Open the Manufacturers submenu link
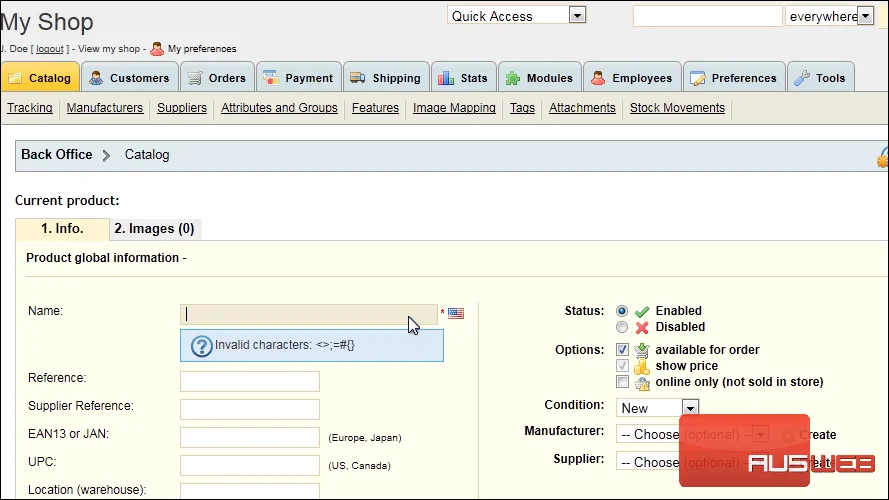Screen dimensions: 889x500 click(105, 108)
